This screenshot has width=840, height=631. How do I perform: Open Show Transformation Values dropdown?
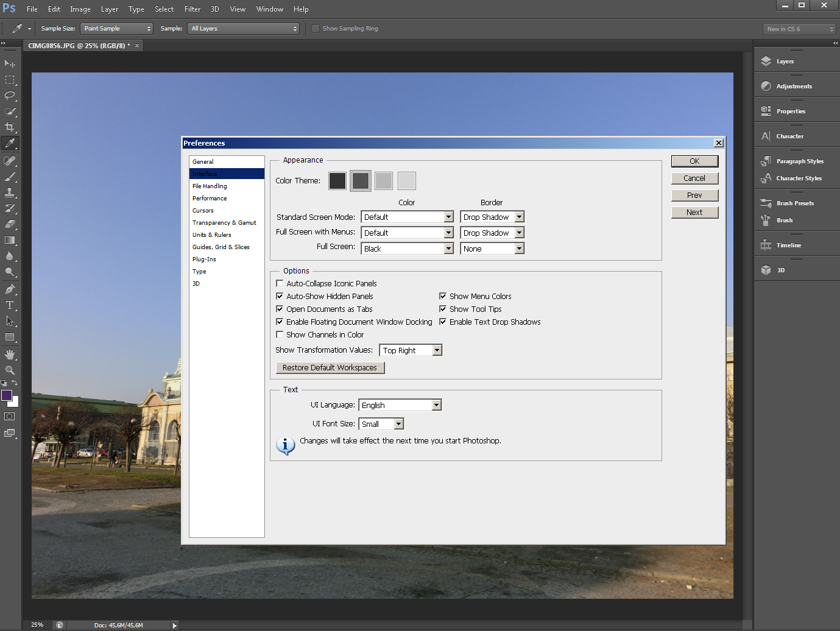click(411, 351)
